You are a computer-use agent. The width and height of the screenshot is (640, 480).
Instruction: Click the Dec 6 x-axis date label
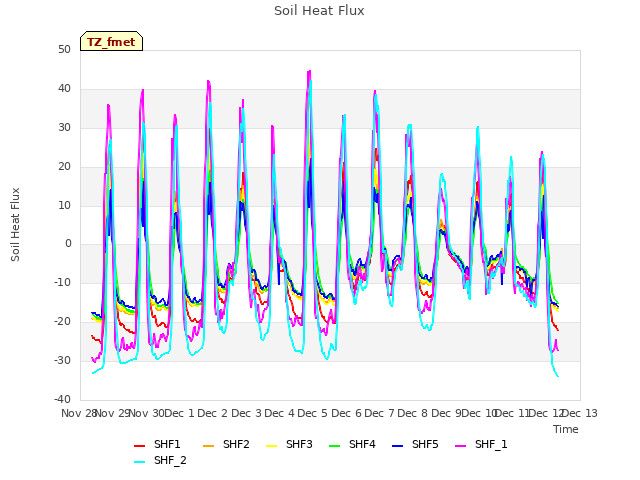point(346,413)
